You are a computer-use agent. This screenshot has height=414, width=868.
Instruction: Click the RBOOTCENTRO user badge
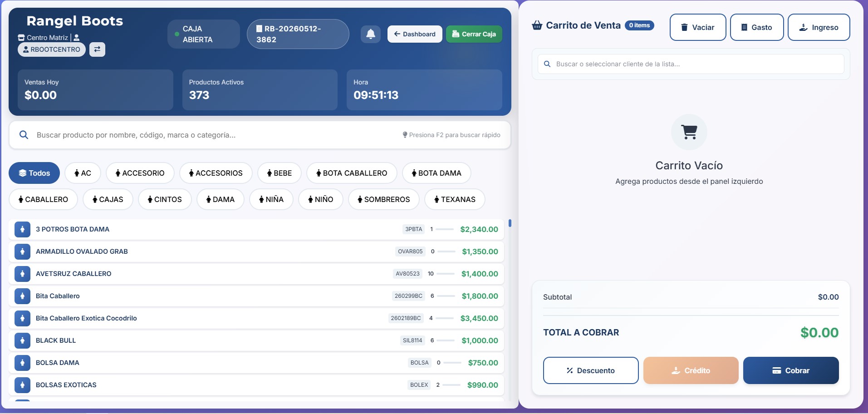52,49
